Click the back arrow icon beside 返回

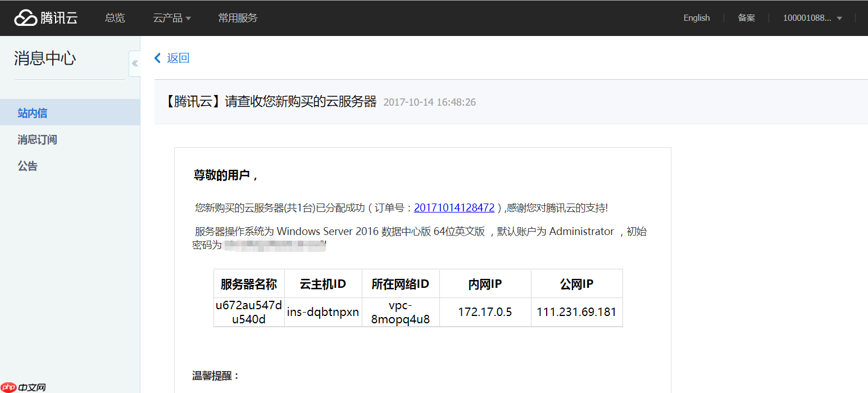[x=158, y=58]
